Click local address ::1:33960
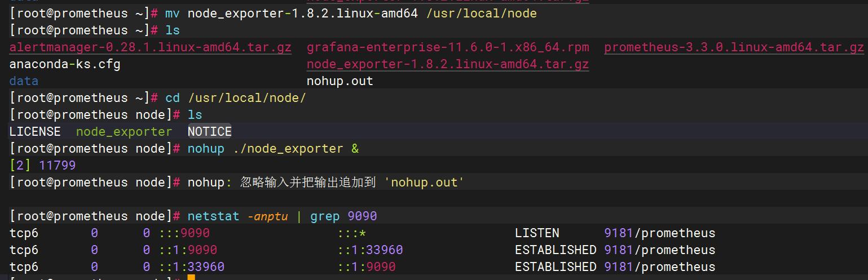Image resolution: width=868 pixels, height=280 pixels. (191, 267)
